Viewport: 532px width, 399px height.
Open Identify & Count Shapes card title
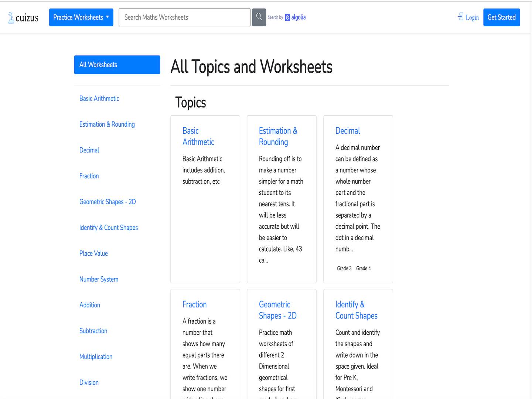(x=356, y=310)
